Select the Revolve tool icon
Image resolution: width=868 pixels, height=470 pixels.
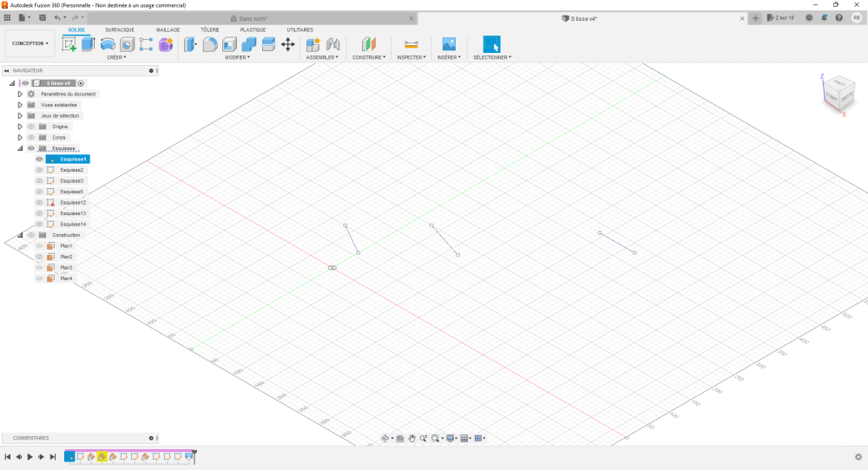[x=108, y=44]
